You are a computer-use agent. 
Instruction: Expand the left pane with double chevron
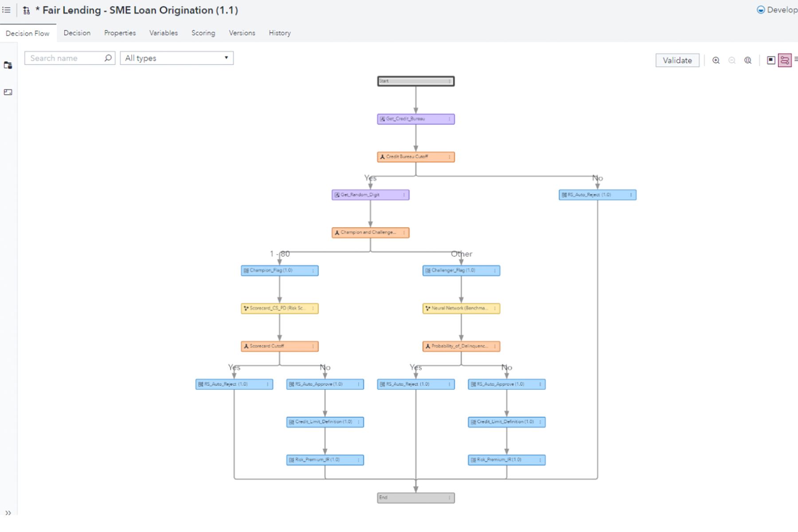(x=8, y=513)
